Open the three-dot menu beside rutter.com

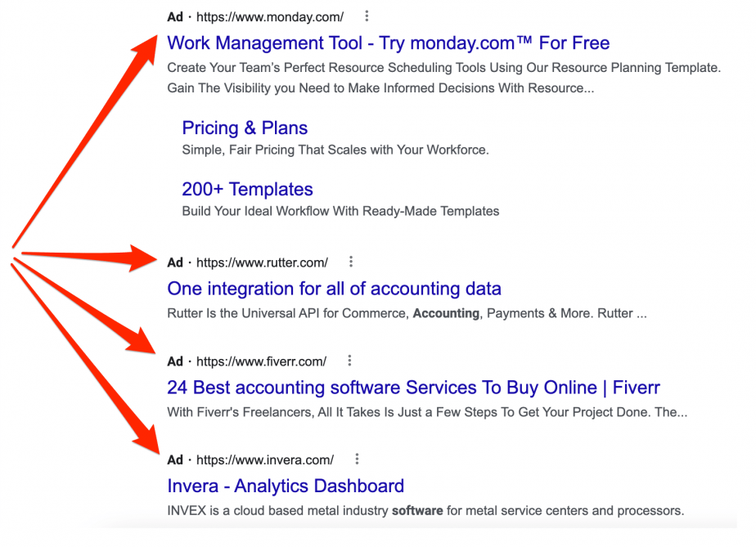tap(350, 262)
